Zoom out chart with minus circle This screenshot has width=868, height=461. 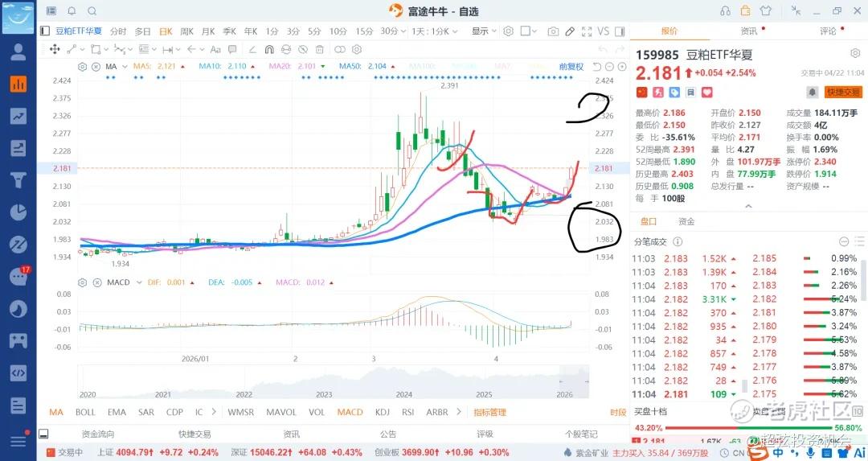pyautogui.click(x=609, y=67)
